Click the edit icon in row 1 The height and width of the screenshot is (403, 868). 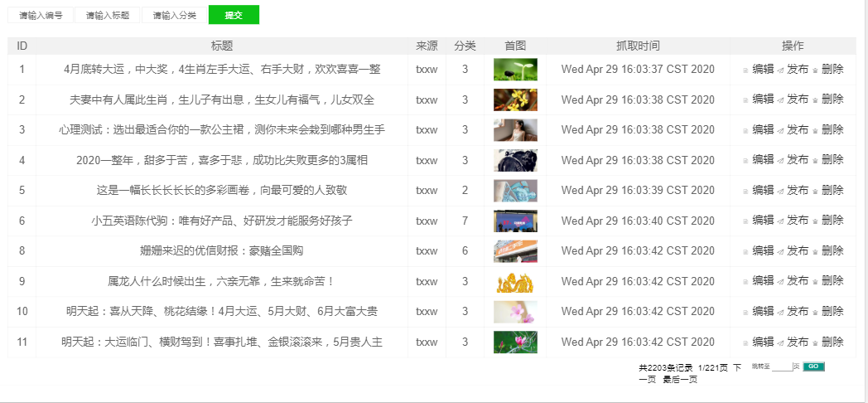(745, 70)
